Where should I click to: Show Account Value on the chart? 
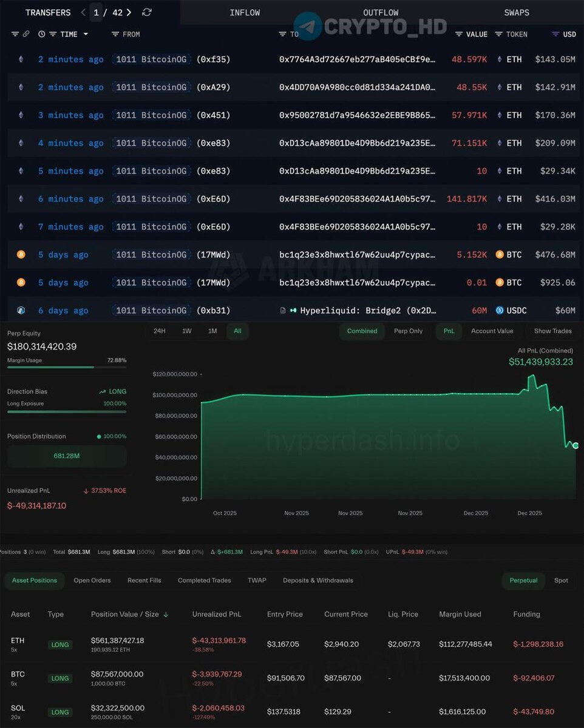pyautogui.click(x=492, y=331)
